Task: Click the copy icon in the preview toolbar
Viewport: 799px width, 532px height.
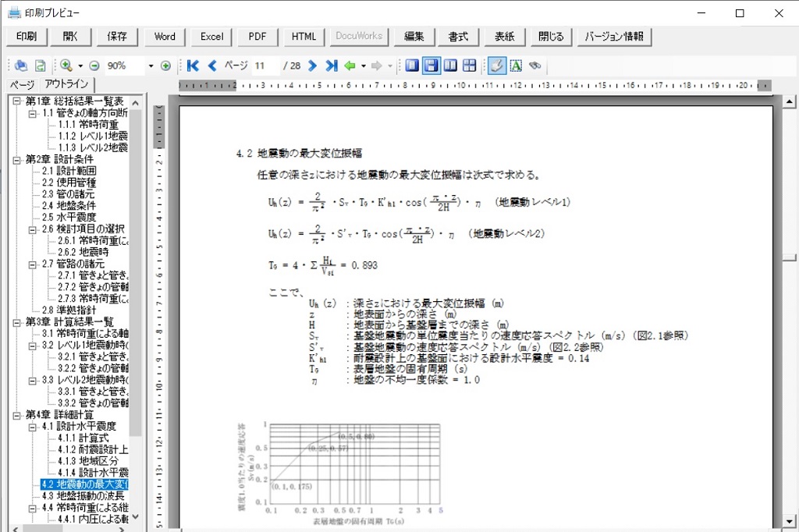Action: click(x=21, y=66)
